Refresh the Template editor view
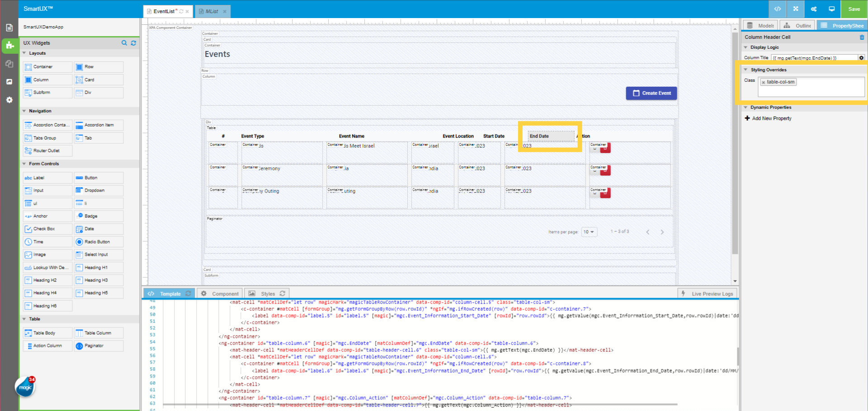This screenshot has width=868, height=411. (189, 293)
